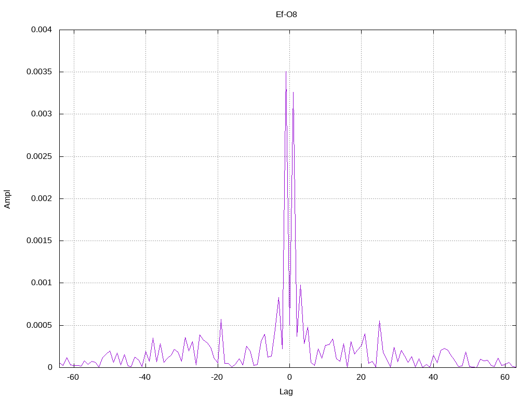Select the 0.0005 y-axis tick label
Viewport: 532px width, 399px height.
[x=39, y=325]
